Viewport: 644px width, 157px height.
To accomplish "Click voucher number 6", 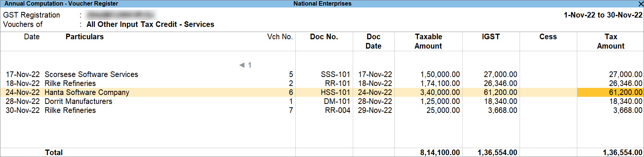I will [291, 92].
